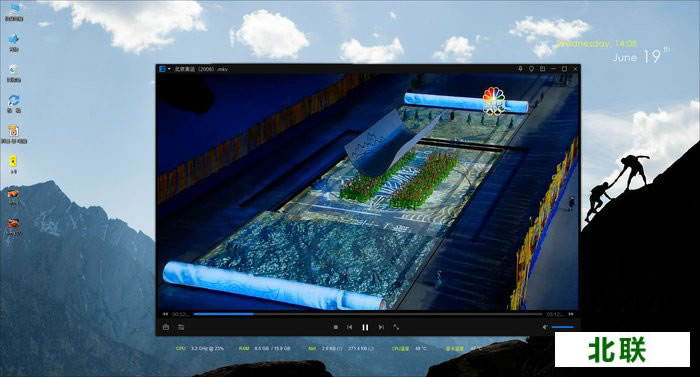
Task: Expand the player main menu dropdown arrow
Action: [169, 69]
